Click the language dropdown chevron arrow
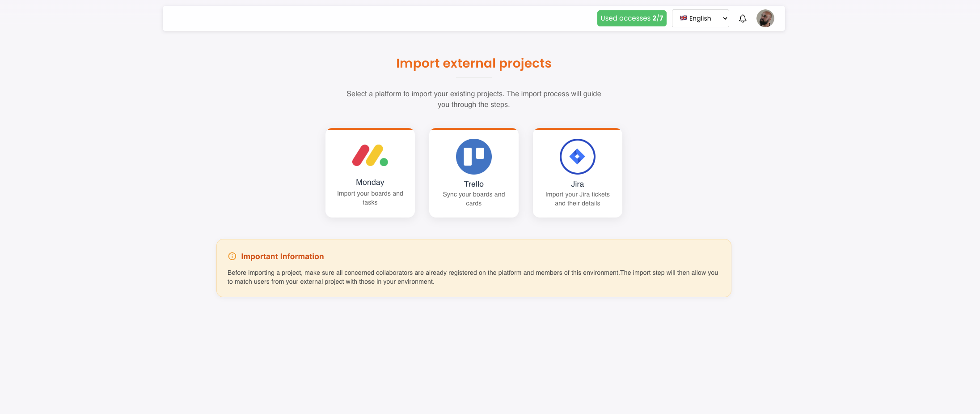The width and height of the screenshot is (980, 414). [725, 18]
